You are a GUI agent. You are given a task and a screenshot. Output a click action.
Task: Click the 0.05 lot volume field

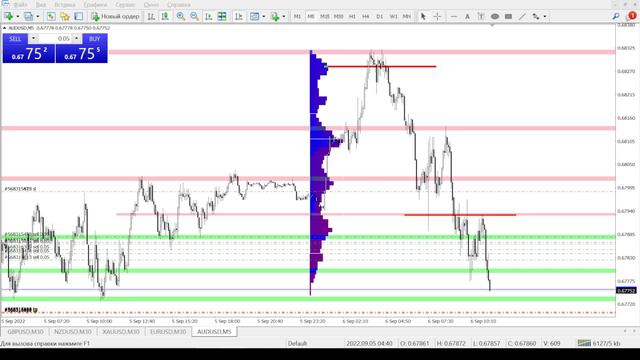[55, 39]
